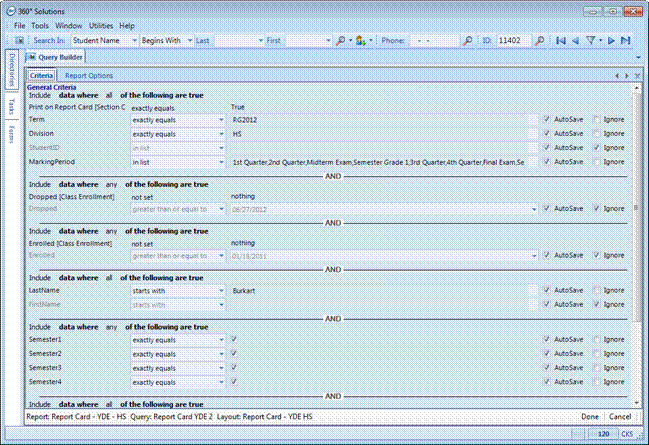This screenshot has width=649, height=445.
Task: Click the Done button
Action: (590, 417)
